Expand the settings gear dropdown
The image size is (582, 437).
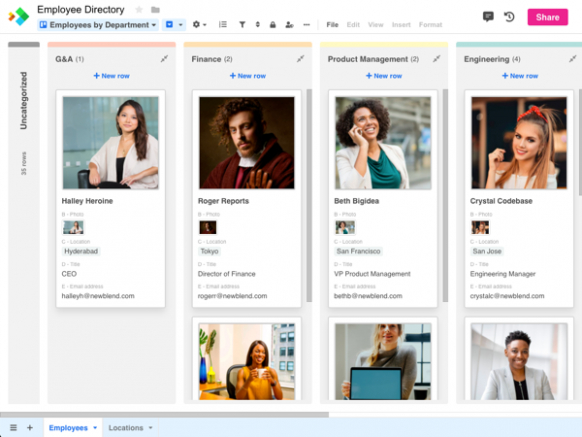(199, 25)
